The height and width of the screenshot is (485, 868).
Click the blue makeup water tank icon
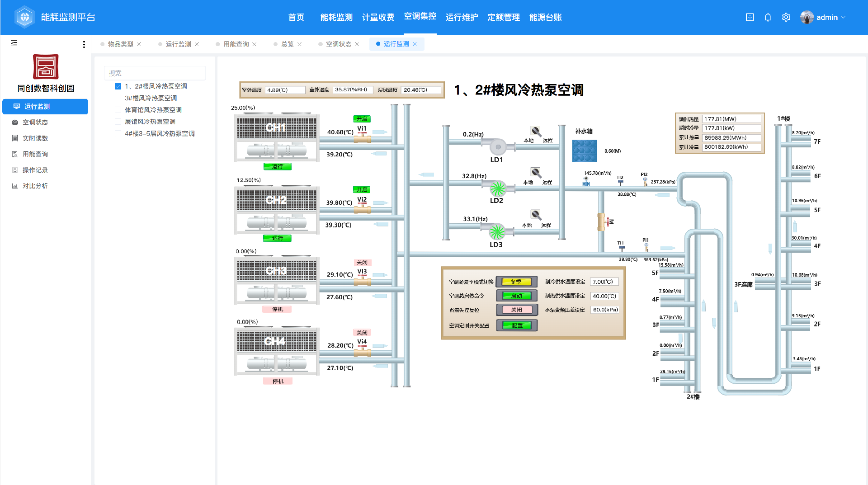[x=584, y=151]
